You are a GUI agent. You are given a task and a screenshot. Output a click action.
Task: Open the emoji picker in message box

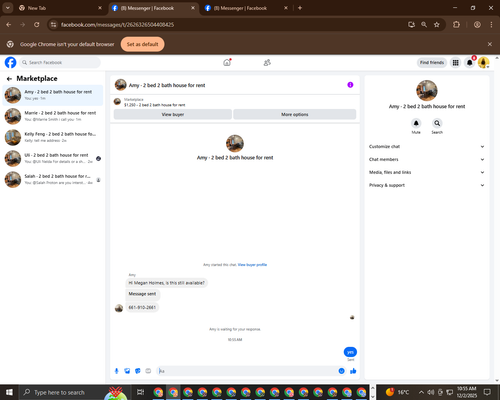point(341,371)
